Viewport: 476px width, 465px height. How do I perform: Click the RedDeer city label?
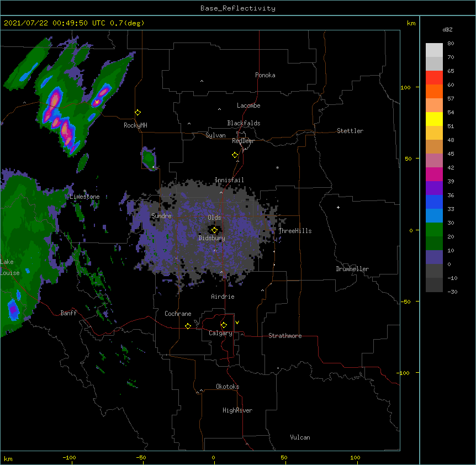[243, 141]
